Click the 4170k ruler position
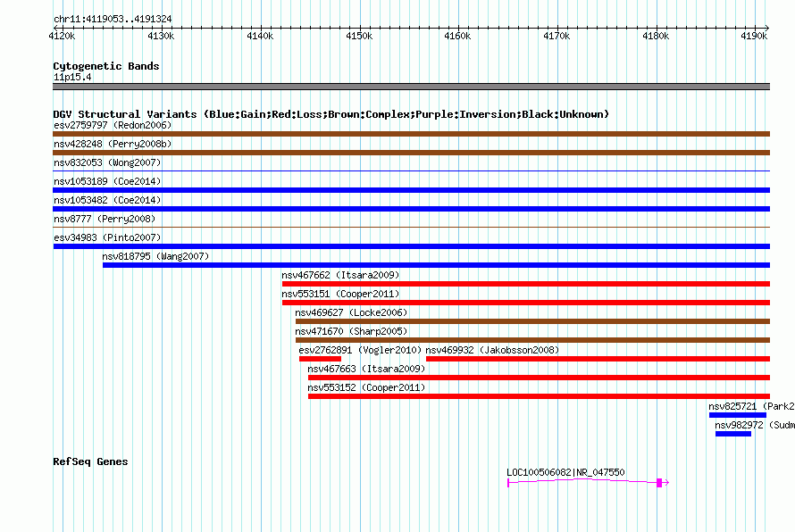Screen dimensions: 795x532 coord(556,36)
